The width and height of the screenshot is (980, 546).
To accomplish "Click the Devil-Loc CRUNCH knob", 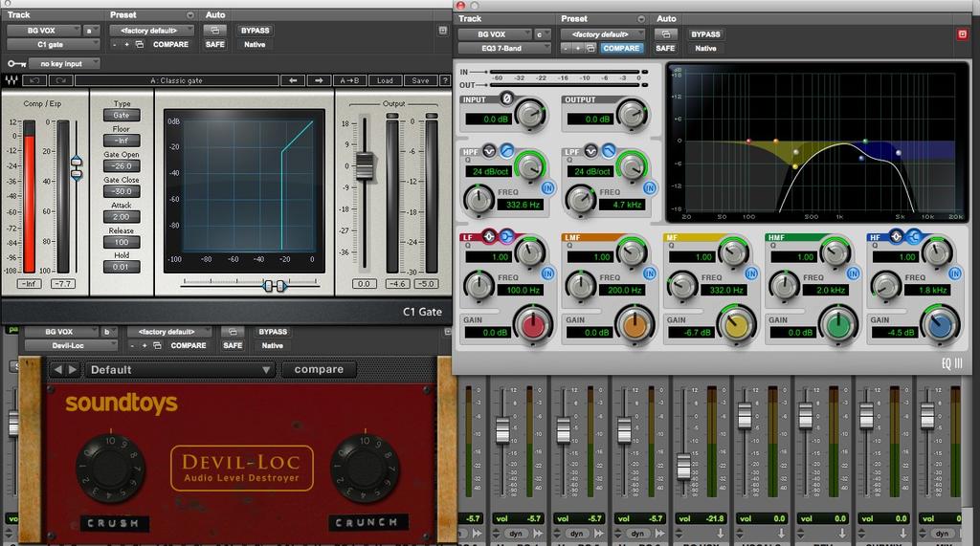I will click(366, 469).
